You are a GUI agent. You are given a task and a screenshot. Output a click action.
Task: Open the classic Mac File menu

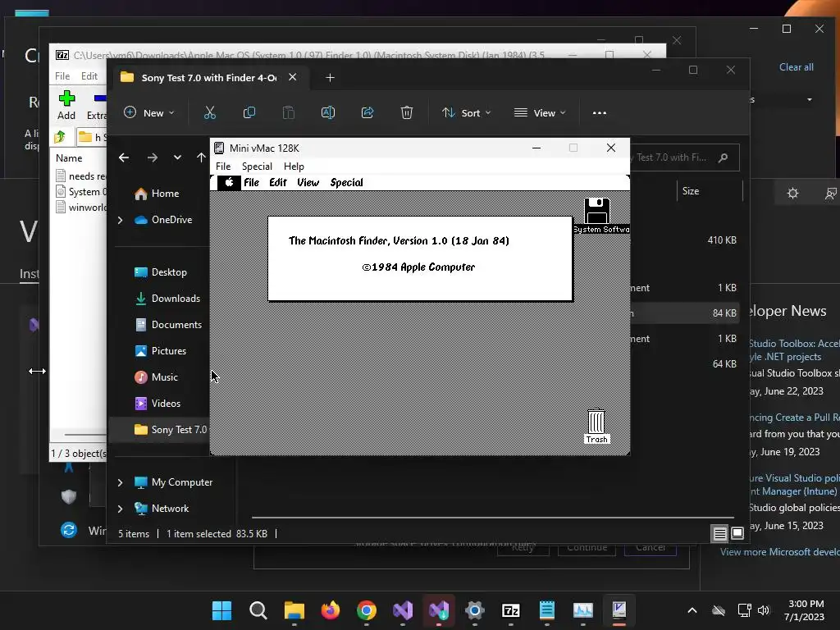tap(251, 183)
